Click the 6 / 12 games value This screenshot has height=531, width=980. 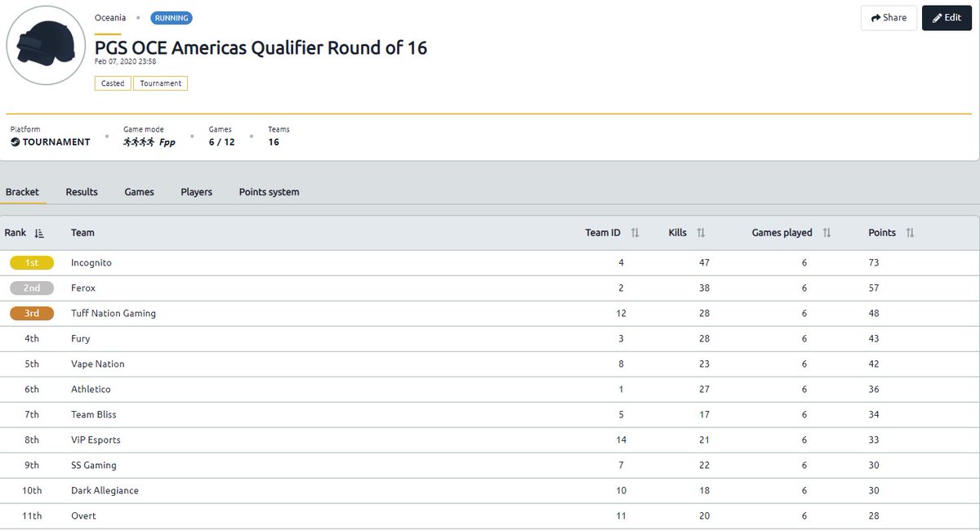point(221,142)
